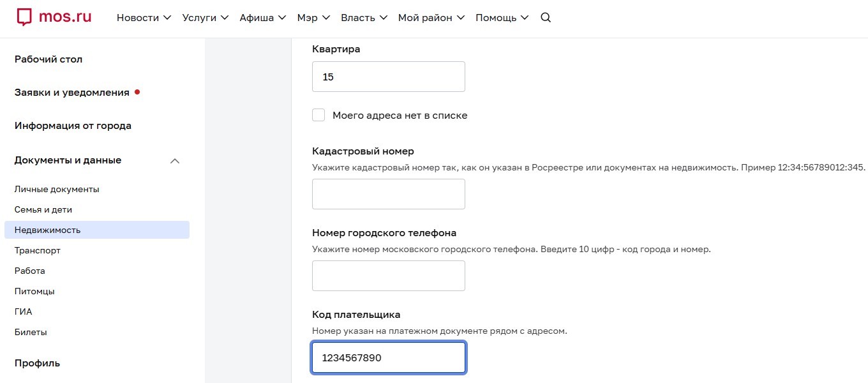Collapse the Документы и данные section chevron
Image resolution: width=868 pixels, height=383 pixels.
[x=175, y=161]
